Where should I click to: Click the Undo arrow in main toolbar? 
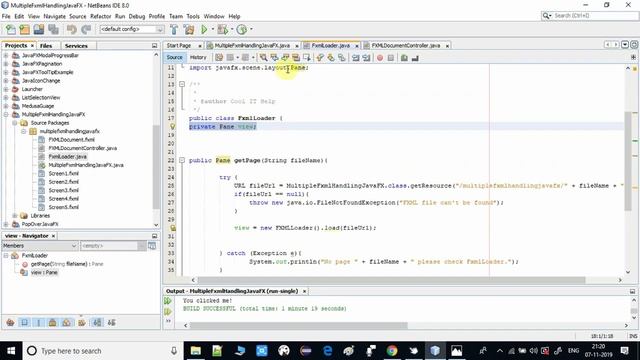click(x=72, y=29)
